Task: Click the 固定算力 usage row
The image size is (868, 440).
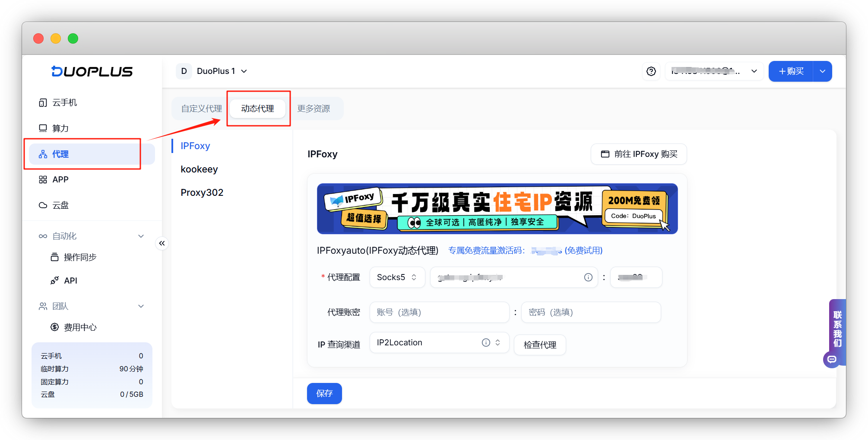Action: tap(92, 382)
